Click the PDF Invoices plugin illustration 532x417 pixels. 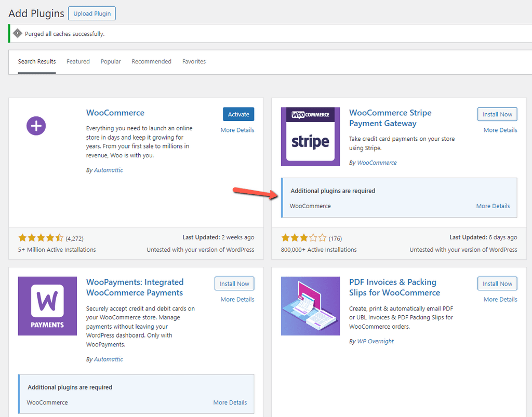pyautogui.click(x=310, y=306)
